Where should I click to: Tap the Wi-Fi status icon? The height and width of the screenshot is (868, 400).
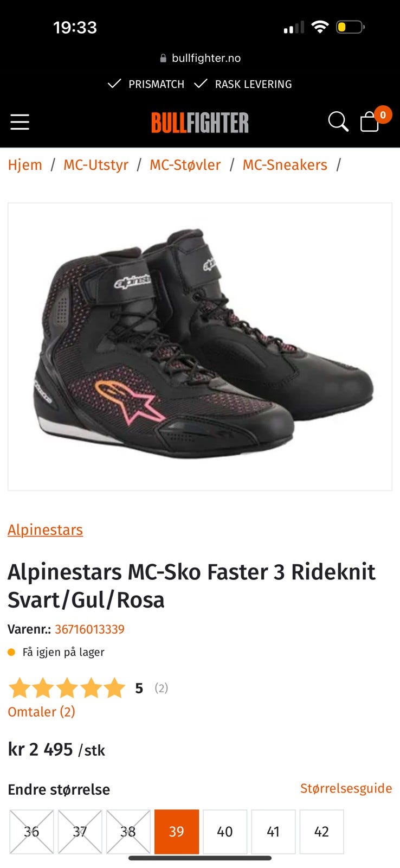tap(320, 27)
